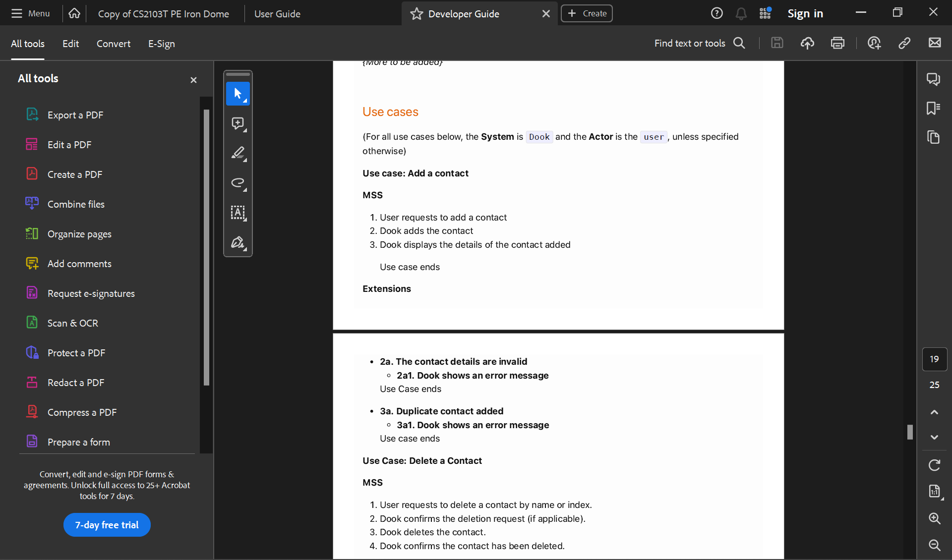
Task: Open Export a PDF tool
Action: (x=75, y=115)
